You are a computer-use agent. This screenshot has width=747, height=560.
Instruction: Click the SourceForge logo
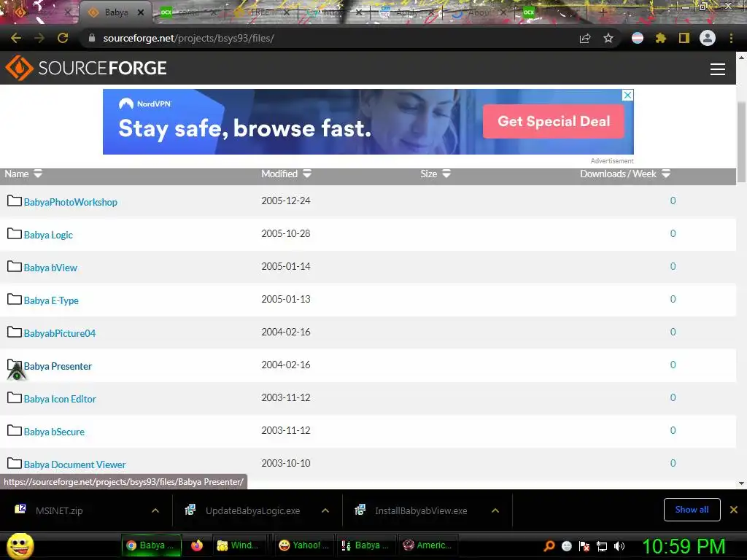tap(86, 68)
